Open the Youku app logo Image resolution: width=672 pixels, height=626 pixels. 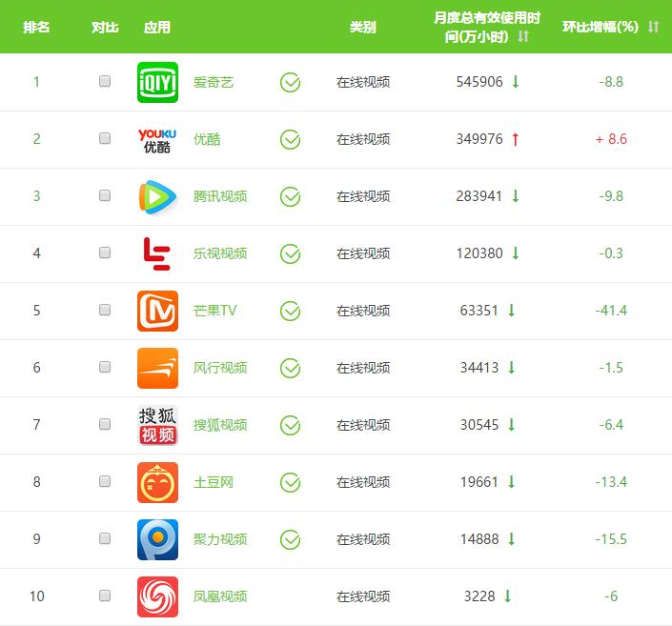[157, 140]
